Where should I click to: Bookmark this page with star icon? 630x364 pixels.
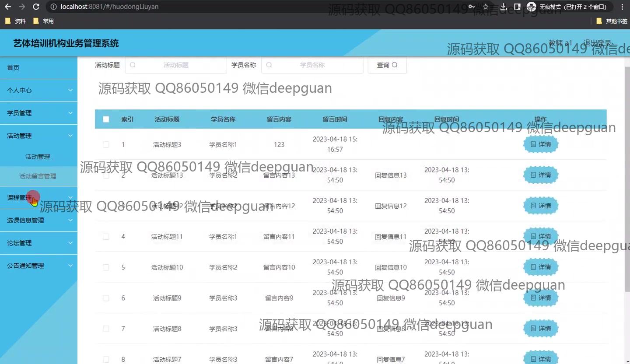[x=485, y=7]
